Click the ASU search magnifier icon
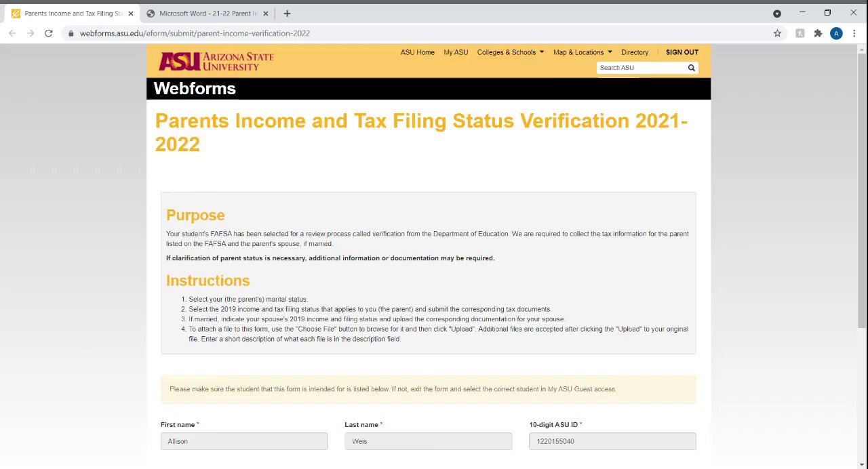Screen dimensions: 868x469 tap(692, 68)
